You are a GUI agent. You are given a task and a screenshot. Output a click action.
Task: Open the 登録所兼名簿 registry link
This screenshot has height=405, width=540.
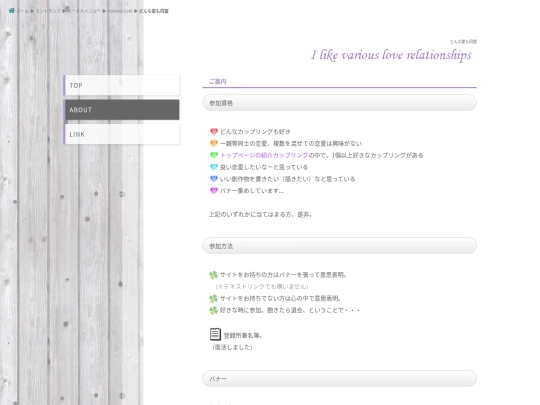pyautogui.click(x=243, y=335)
